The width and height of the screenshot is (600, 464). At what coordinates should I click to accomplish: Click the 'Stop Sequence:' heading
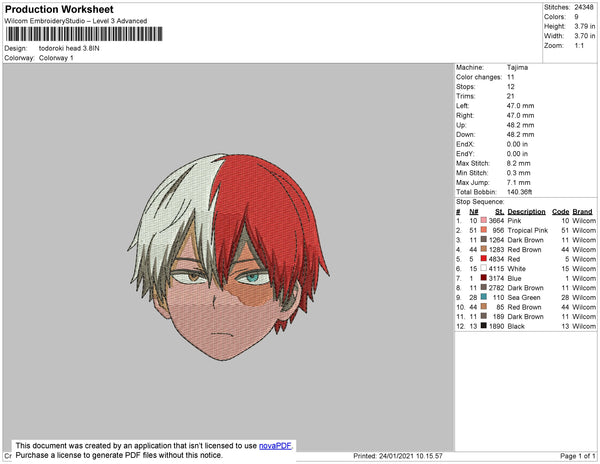pos(480,202)
